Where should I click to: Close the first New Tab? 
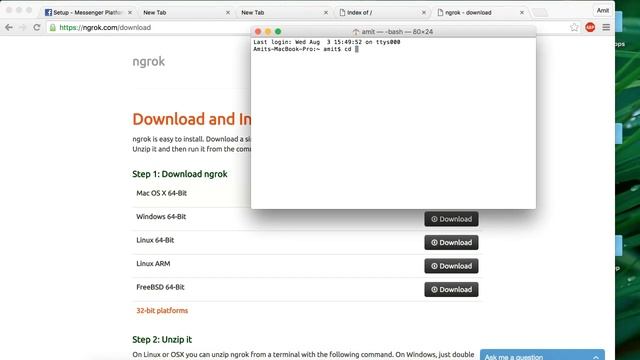click(228, 13)
